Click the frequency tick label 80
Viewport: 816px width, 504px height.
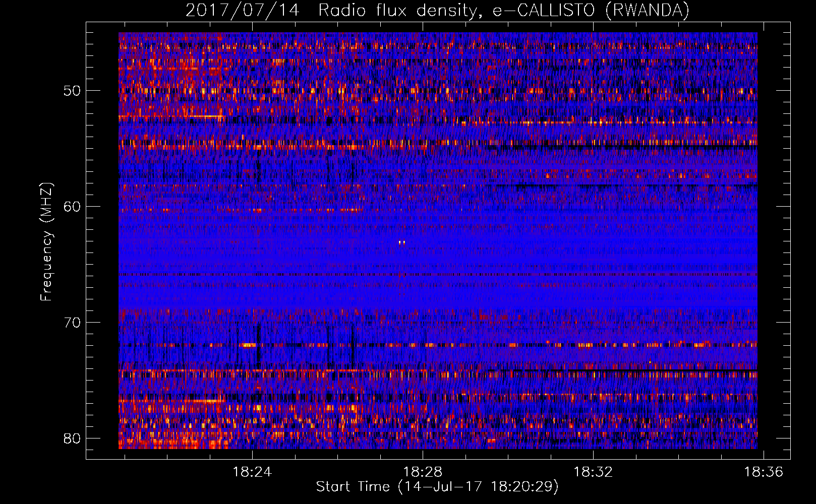click(72, 438)
